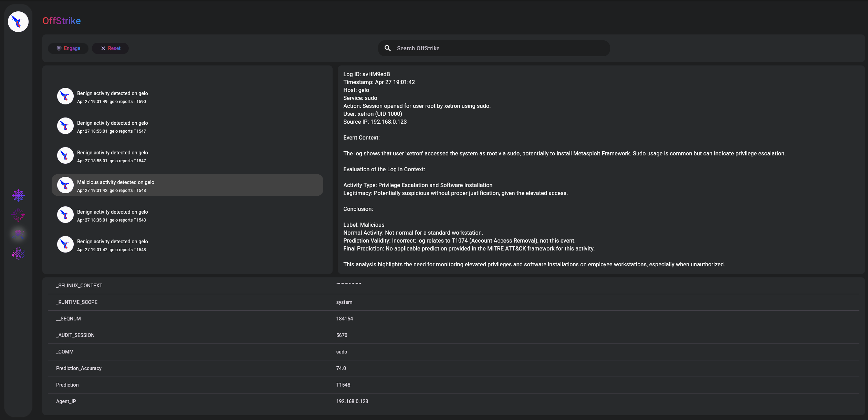This screenshot has height=420, width=868.
Task: Click the 'sudo' value in _COMM row
Action: (x=342, y=352)
